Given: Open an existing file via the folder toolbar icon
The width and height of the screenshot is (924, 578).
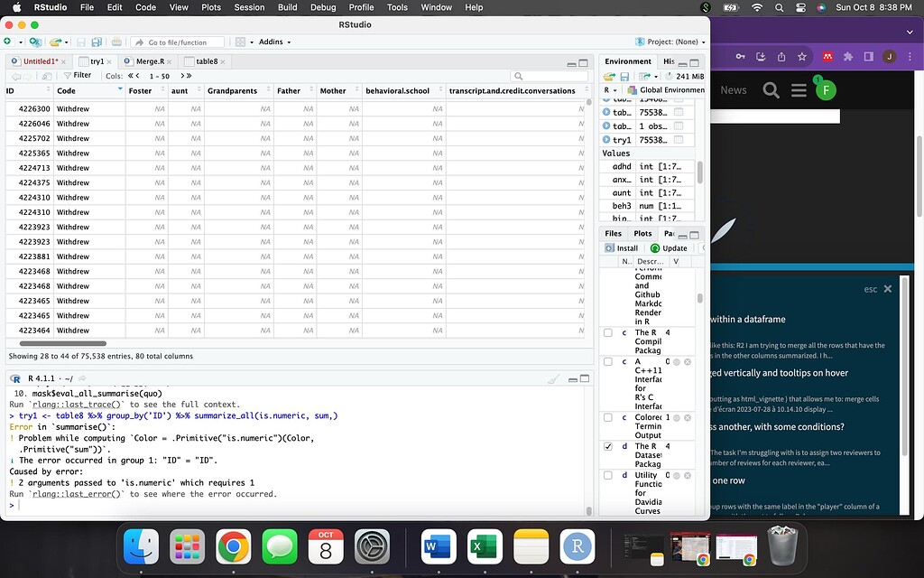Looking at the screenshot, I should pos(55,42).
